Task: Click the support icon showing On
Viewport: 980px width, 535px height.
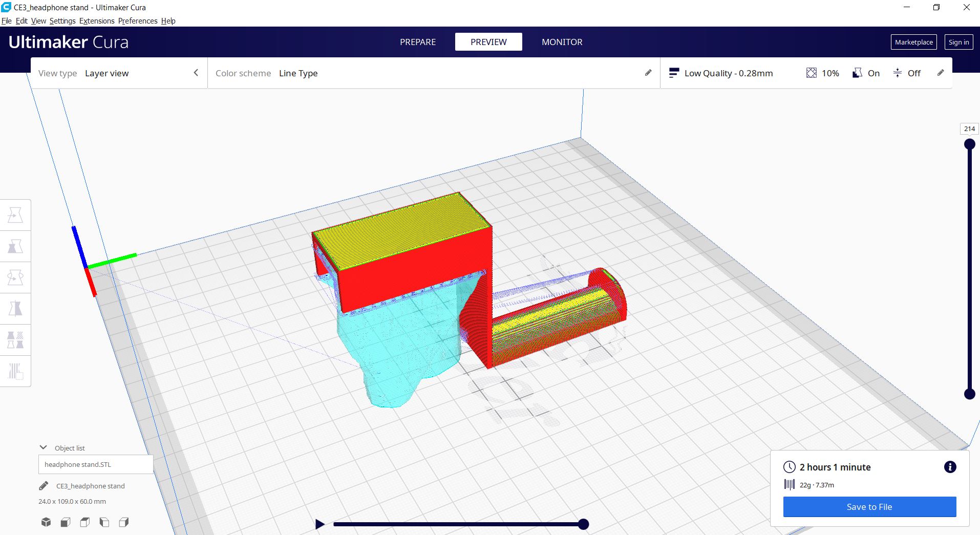Action: (857, 73)
